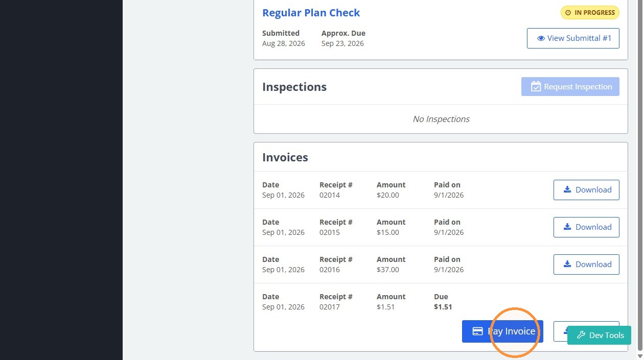
Task: Click the download arrow icon for receipt 02015
Action: pos(567,227)
